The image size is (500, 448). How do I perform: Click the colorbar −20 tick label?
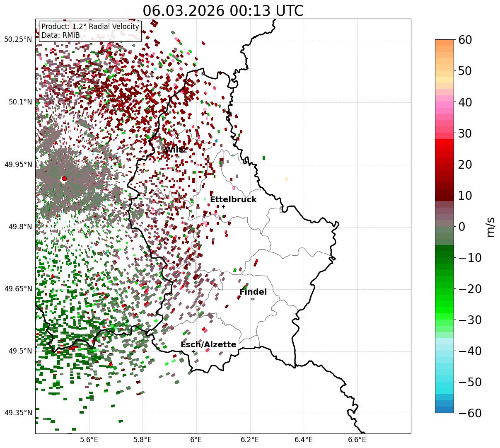click(x=469, y=288)
